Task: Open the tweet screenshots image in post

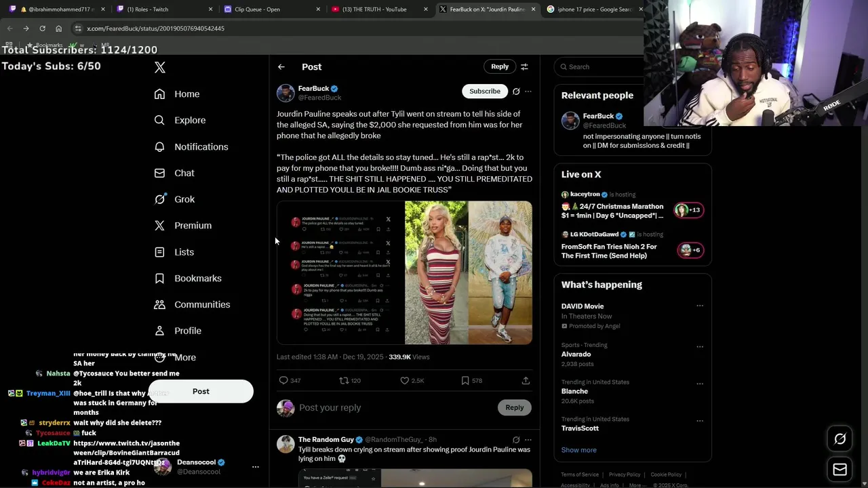Action: tap(340, 272)
